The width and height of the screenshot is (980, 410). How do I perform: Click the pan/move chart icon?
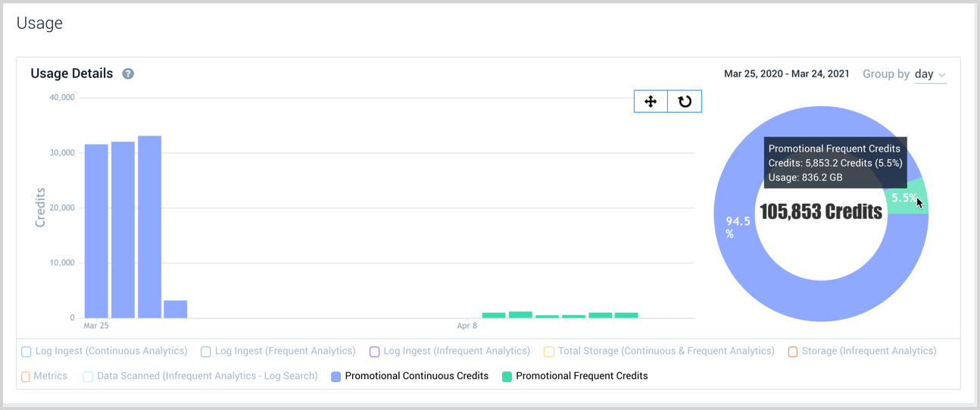[651, 102]
